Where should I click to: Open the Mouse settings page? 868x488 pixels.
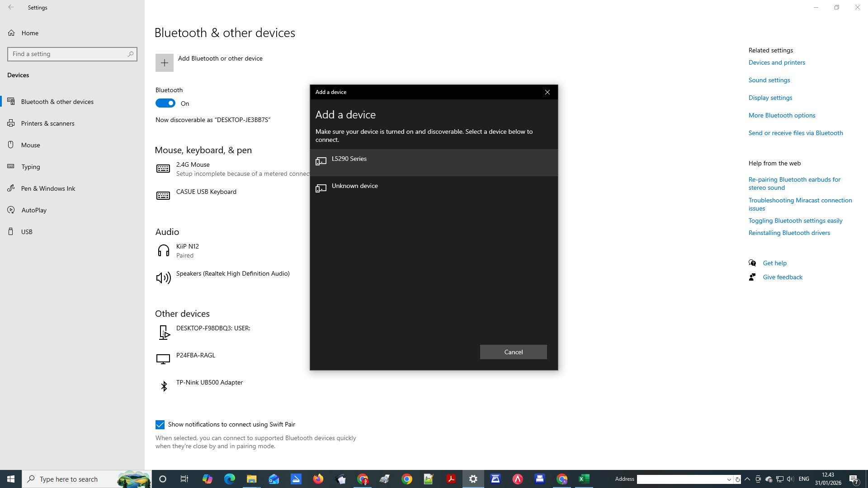(30, 145)
